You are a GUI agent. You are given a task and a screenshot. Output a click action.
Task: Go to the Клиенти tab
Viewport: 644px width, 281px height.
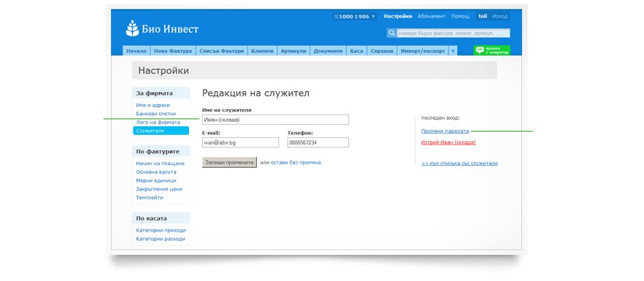pyautogui.click(x=262, y=51)
